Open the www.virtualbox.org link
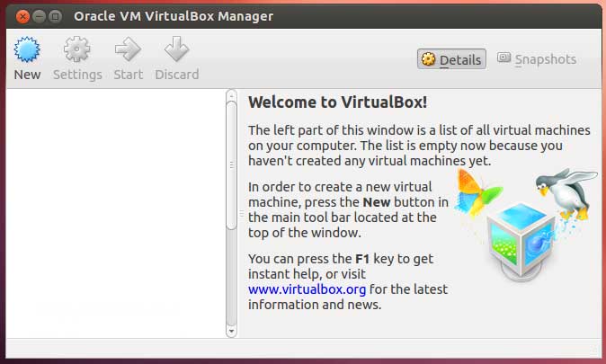The image size is (606, 364). coord(307,289)
